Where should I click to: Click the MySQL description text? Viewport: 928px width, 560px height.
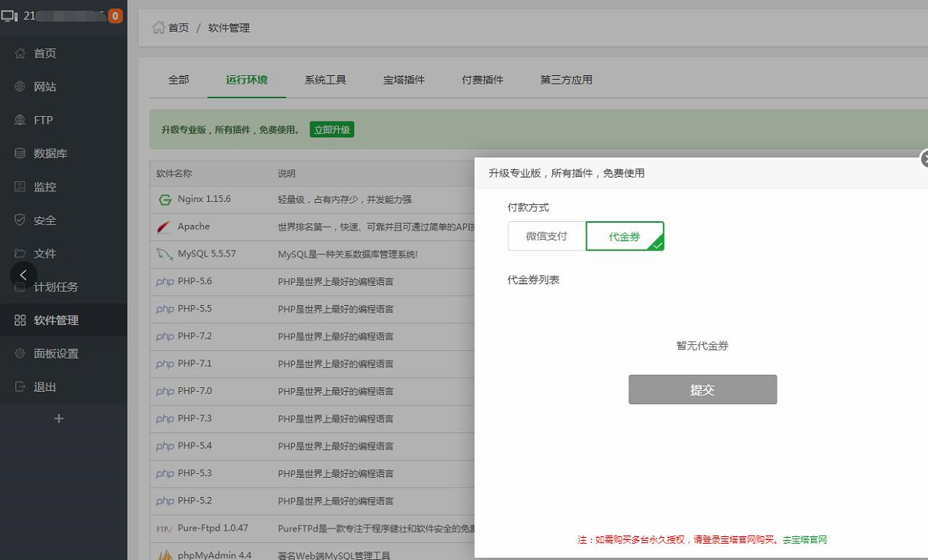(348, 254)
